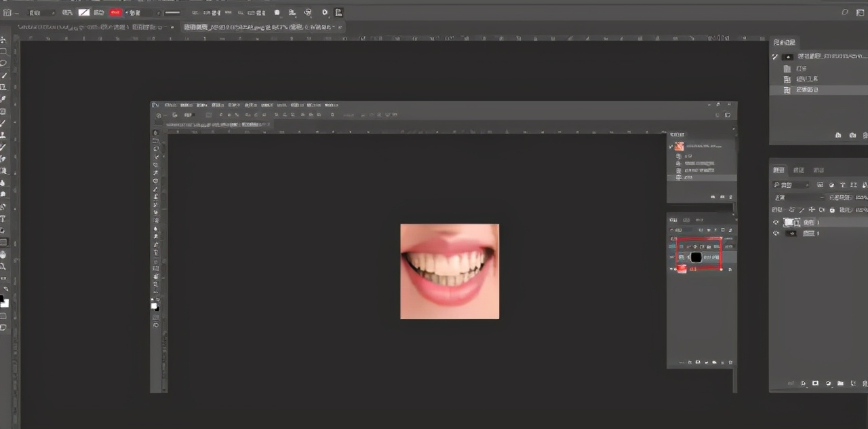Select the Type tool in the toolbox
The width and height of the screenshot is (868, 429).
click(3, 219)
